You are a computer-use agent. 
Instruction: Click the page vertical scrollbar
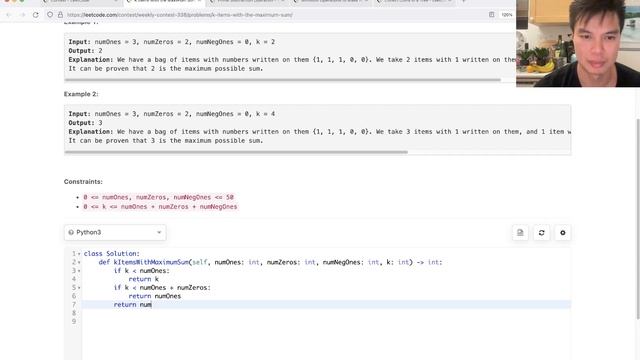tap(638, 218)
